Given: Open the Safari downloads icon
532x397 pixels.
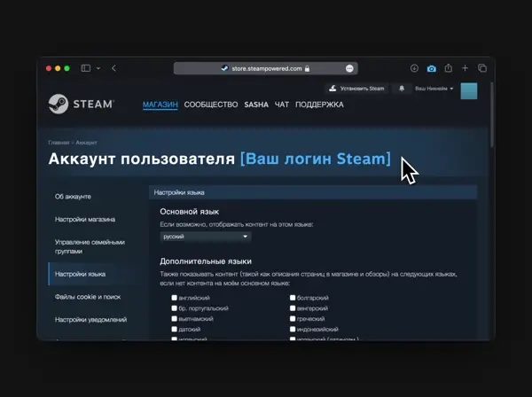Looking at the screenshot, I should pyautogui.click(x=414, y=68).
